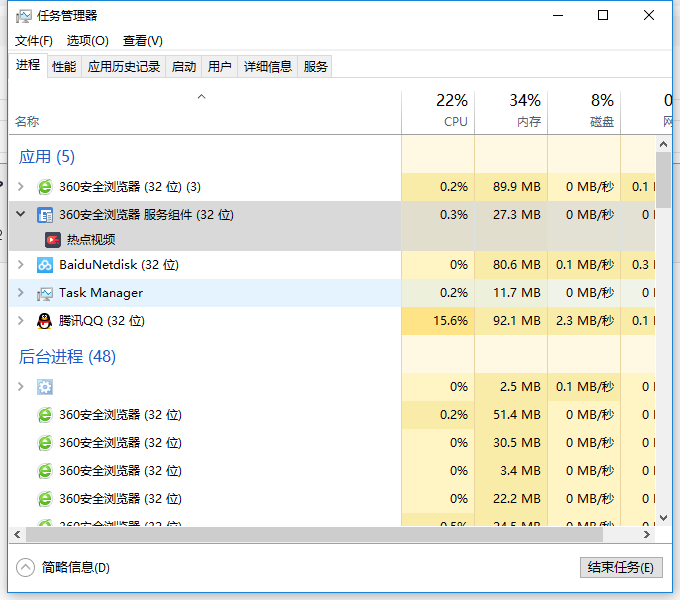Click the 360 browser icon under Apps
Viewport: 680px width, 600px height.
45,187
